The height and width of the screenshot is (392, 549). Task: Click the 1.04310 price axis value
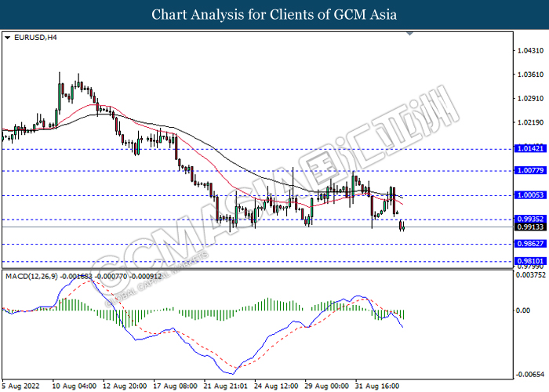point(530,51)
